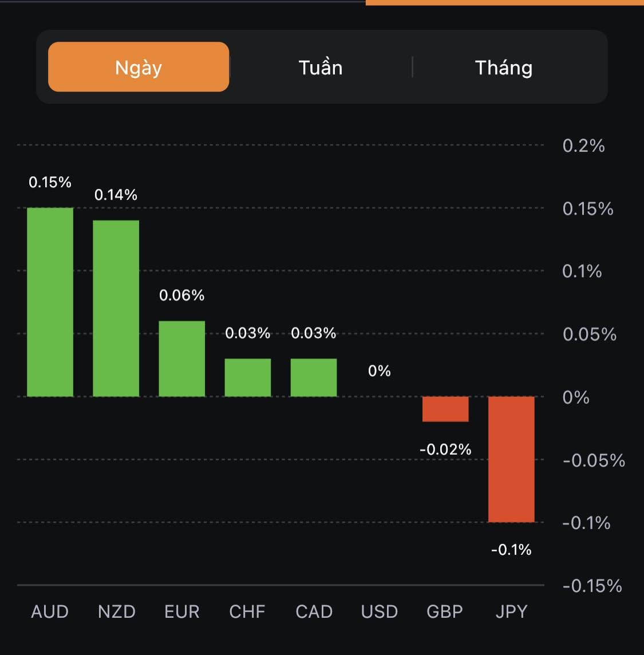The image size is (644, 655).
Task: Click the 0.15% value above AUD
Action: [50, 182]
